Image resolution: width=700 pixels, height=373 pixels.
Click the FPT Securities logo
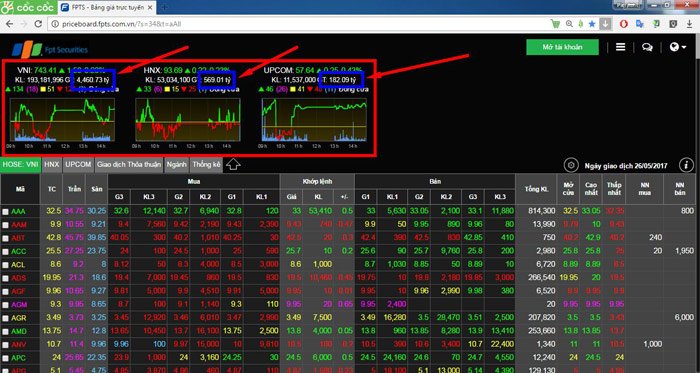pyautogui.click(x=50, y=49)
